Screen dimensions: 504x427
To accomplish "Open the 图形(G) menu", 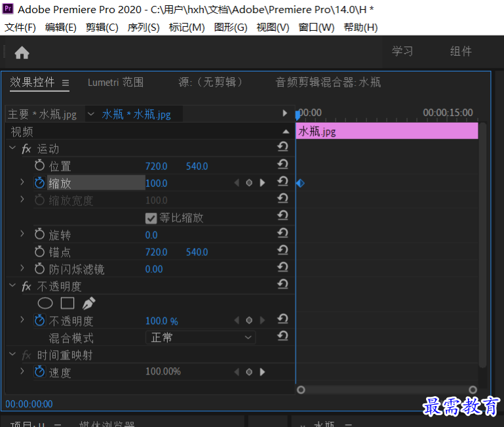I will [231, 28].
